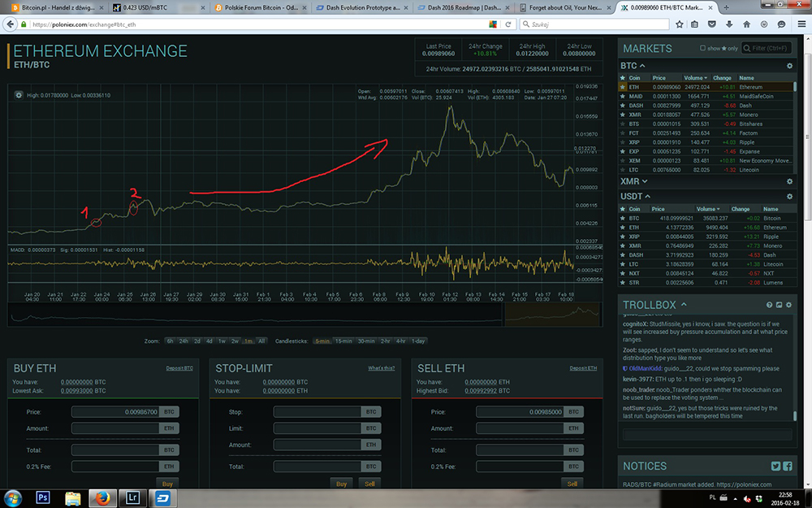The image size is (812, 508).
Task: Focus the Trollbox message input
Action: [707, 434]
